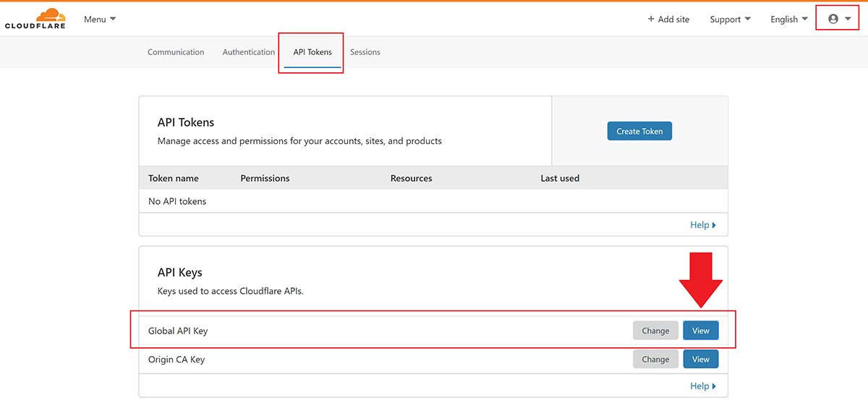
Task: Expand the Support dropdown
Action: click(x=730, y=20)
